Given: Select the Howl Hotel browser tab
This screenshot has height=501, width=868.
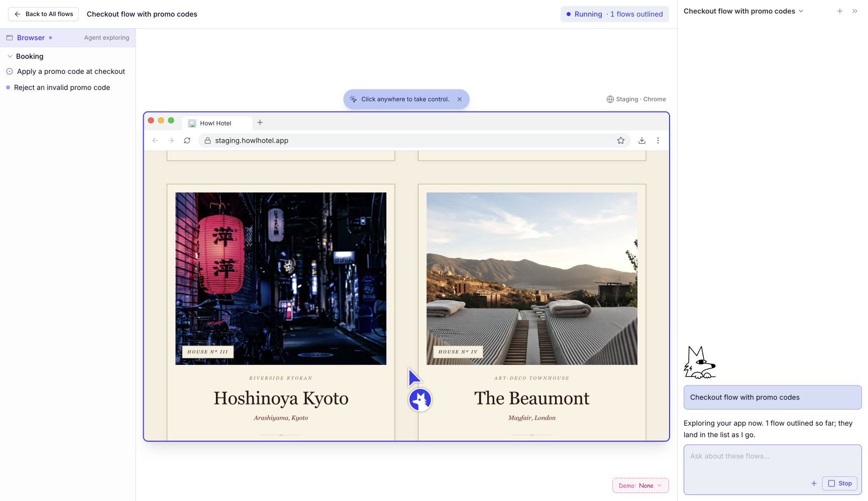Looking at the screenshot, I should 216,123.
